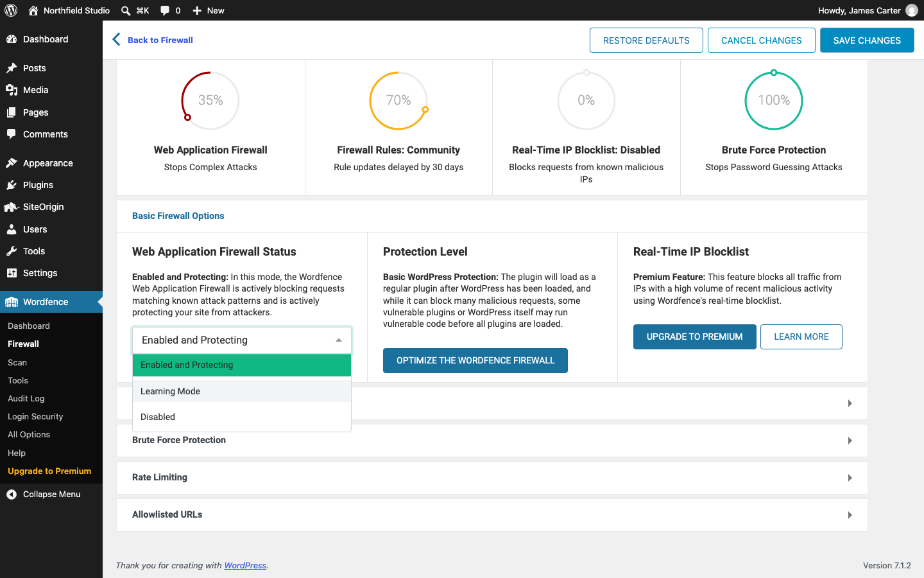Click the Collapse Menu arrow icon
Image resolution: width=924 pixels, height=578 pixels.
point(12,494)
